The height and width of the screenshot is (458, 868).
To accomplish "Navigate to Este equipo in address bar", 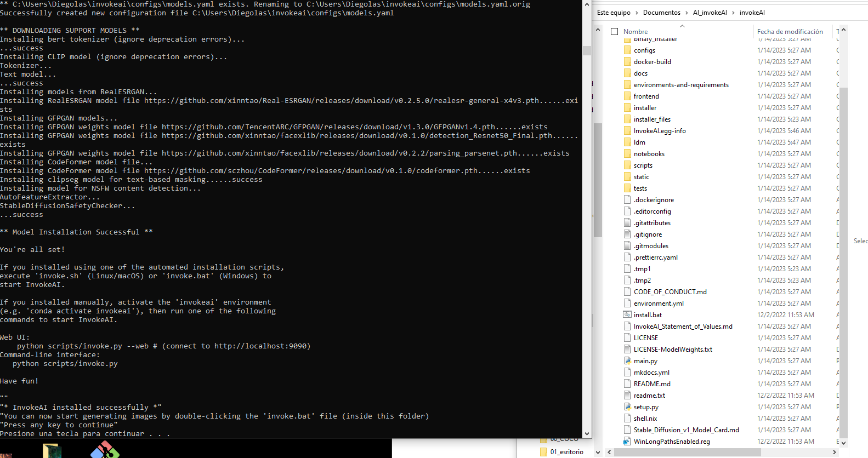I will click(614, 13).
